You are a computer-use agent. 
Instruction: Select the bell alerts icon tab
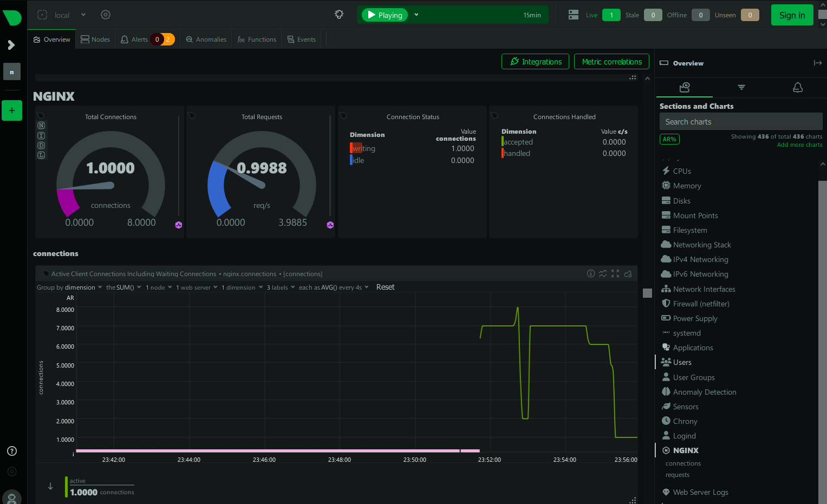coord(798,87)
